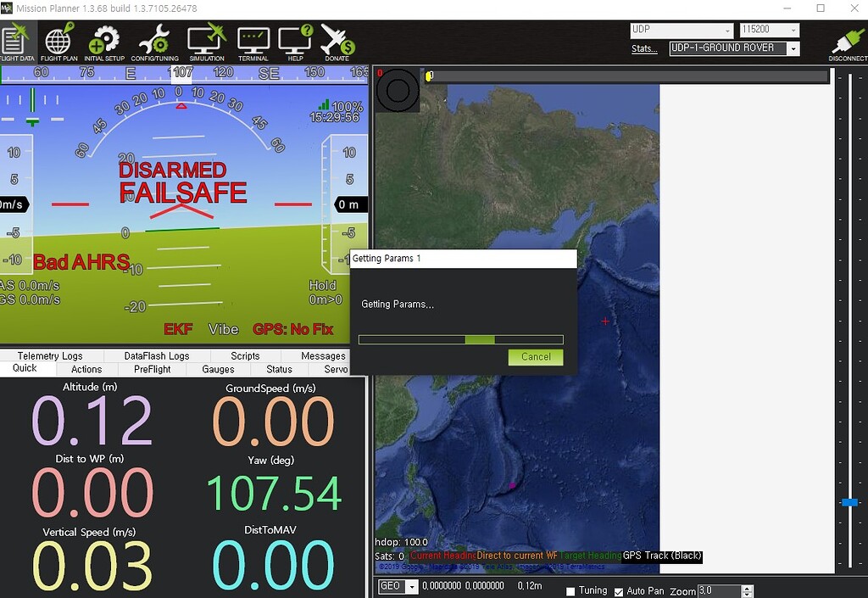The height and width of the screenshot is (598, 868).
Task: Cancel the Getting Params download
Action: pos(535,357)
